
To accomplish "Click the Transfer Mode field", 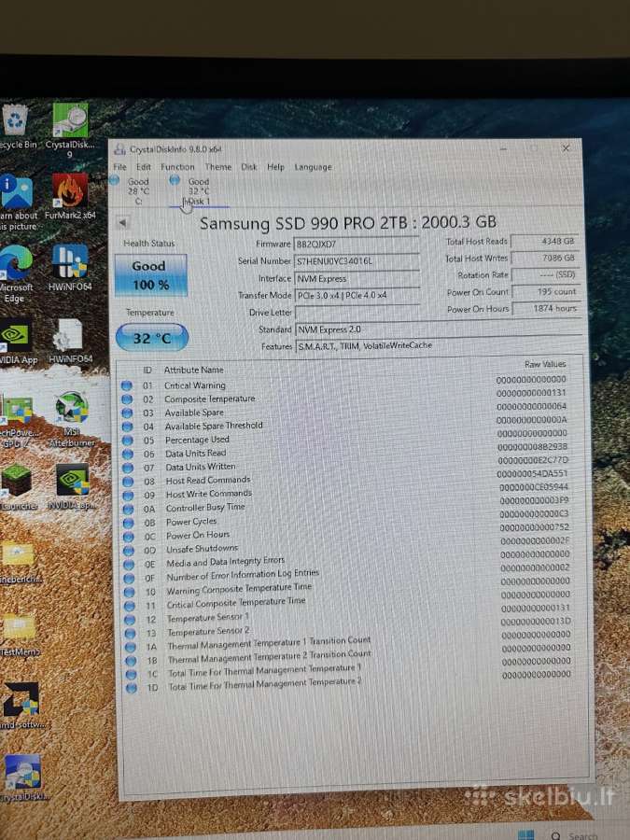I will coord(357,295).
